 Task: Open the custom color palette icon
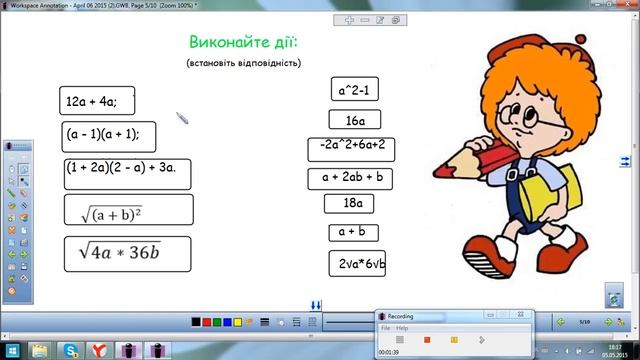pyautogui.click(x=249, y=322)
